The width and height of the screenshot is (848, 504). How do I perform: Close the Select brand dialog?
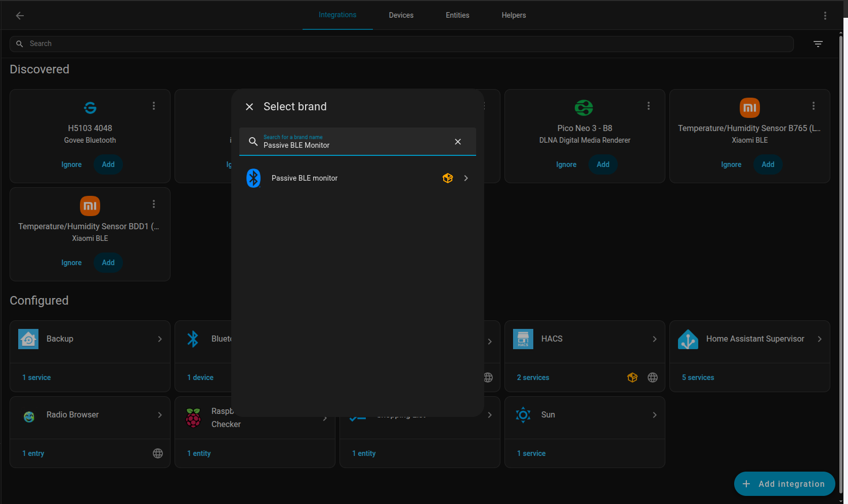click(249, 107)
